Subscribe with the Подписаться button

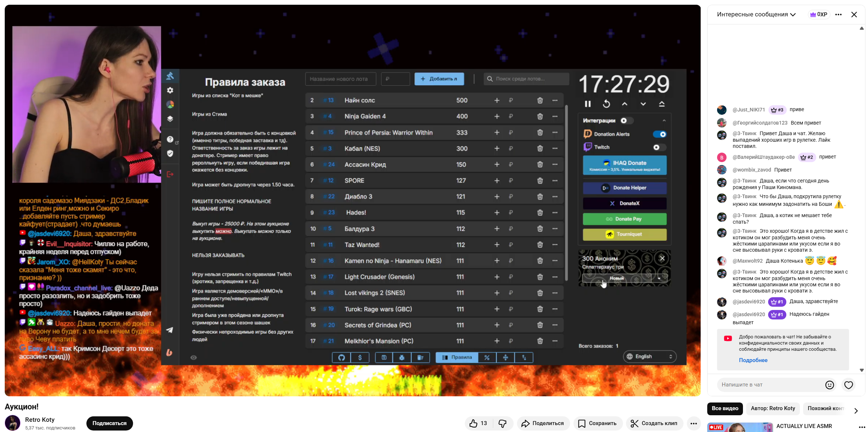109,423
